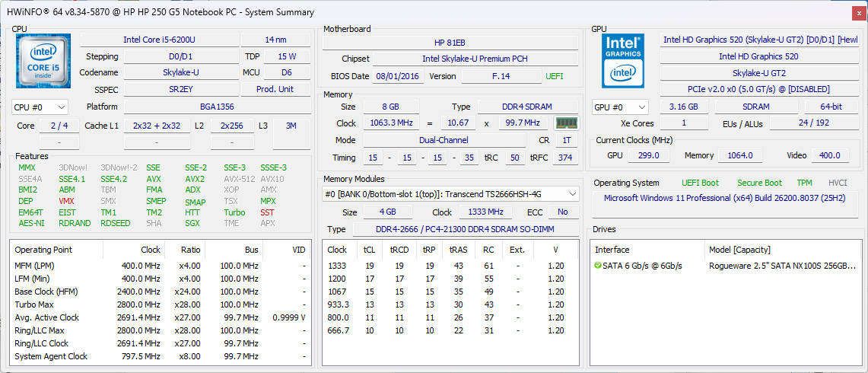The image size is (868, 373).
Task: Click the tCL column header in timings table
Action: [369, 250]
